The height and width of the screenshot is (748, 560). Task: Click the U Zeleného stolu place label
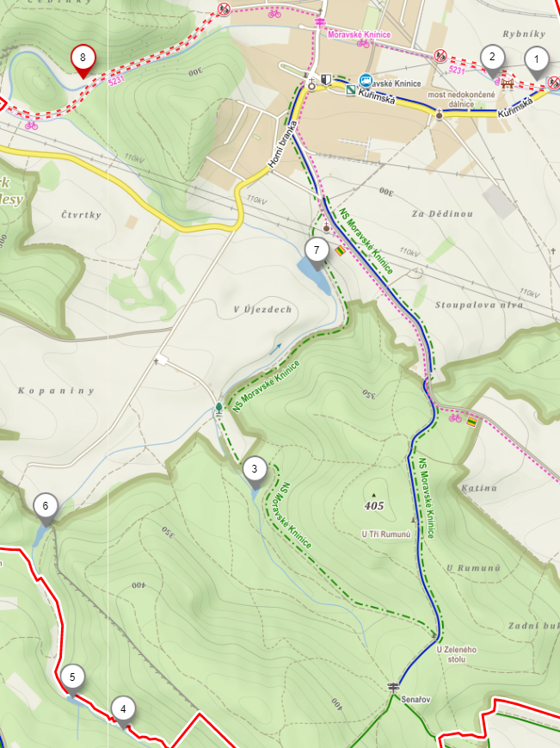[x=457, y=654]
